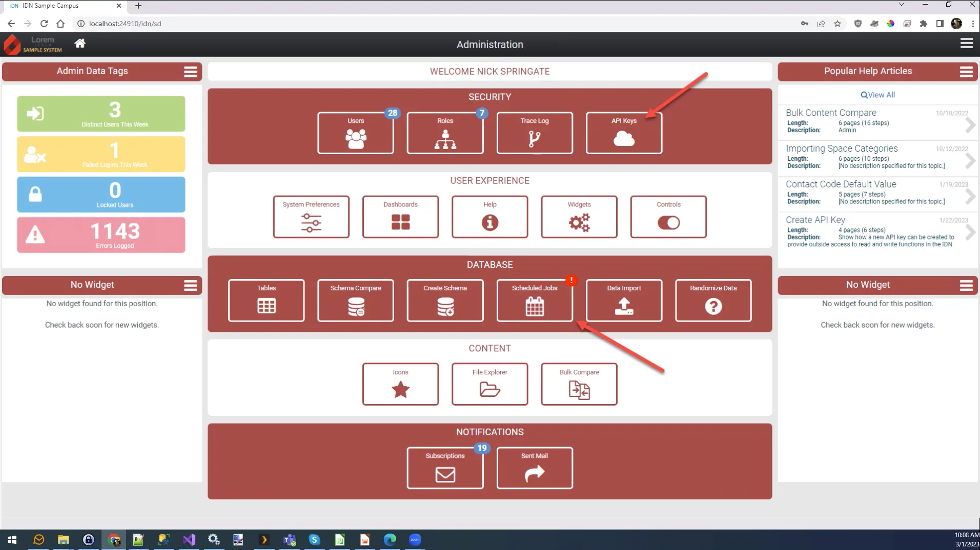980x550 pixels.
Task: Open File Explorer from the taskbar
Action: (63, 540)
